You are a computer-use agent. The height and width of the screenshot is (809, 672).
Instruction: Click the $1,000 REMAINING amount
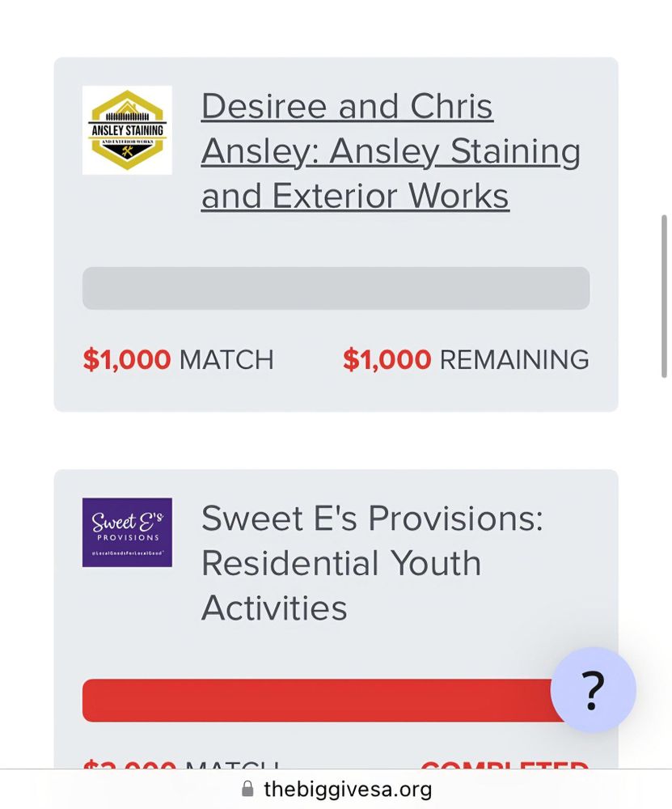[466, 360]
